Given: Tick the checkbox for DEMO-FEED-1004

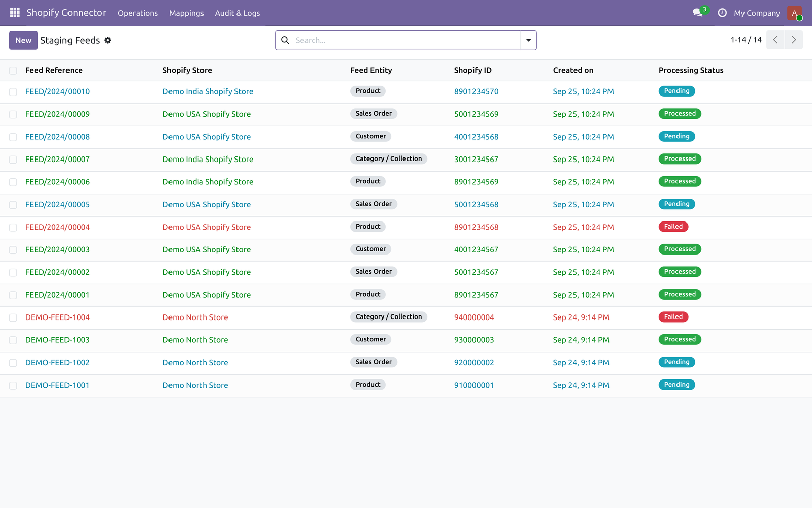Looking at the screenshot, I should point(13,318).
